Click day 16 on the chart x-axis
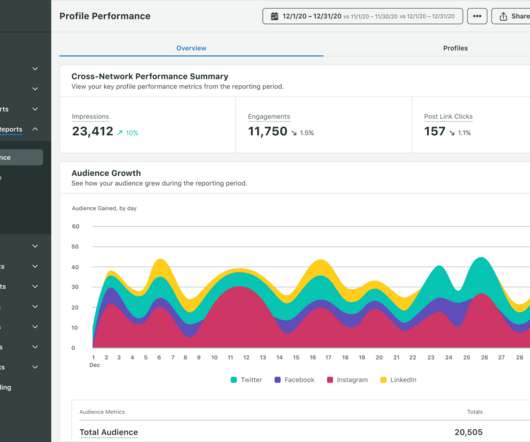The height and width of the screenshot is (442, 530). pyautogui.click(x=313, y=357)
